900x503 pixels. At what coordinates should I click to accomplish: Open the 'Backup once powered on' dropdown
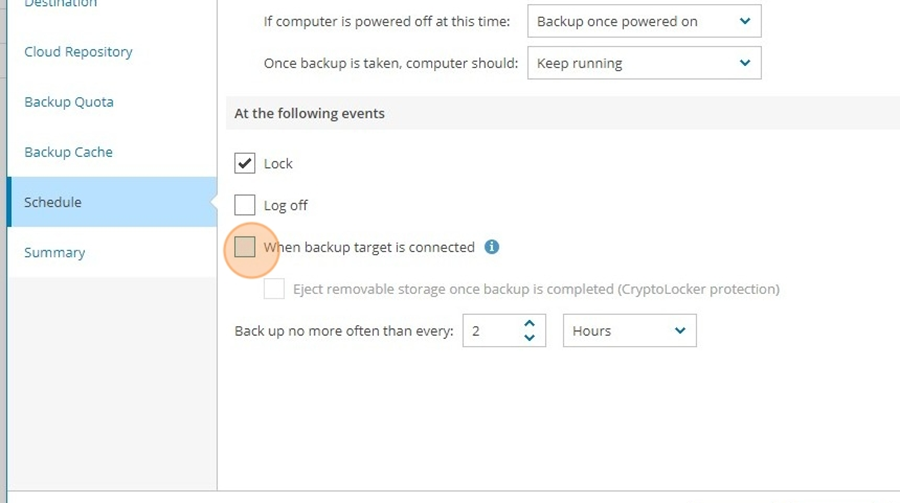[644, 21]
